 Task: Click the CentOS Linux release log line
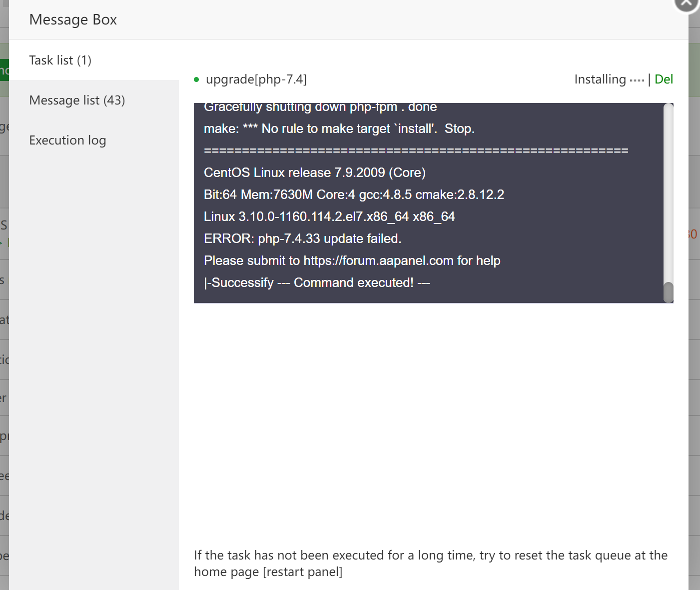coord(314,173)
